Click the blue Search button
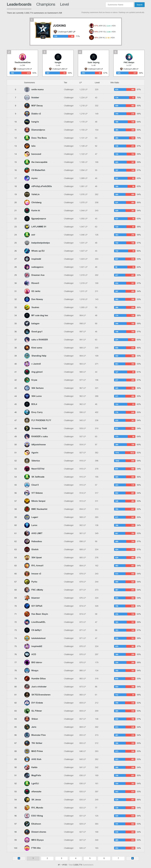The width and height of the screenshot is (151, 868). pos(139,5)
